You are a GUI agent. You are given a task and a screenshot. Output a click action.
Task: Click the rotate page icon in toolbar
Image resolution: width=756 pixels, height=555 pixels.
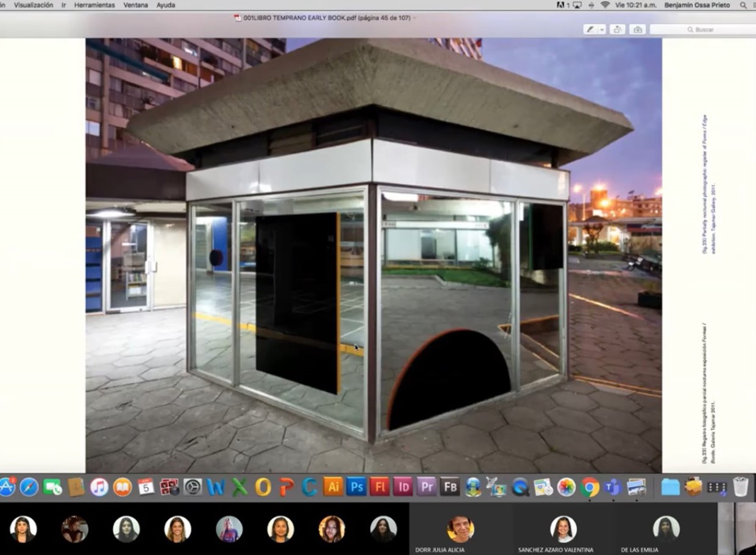point(618,29)
